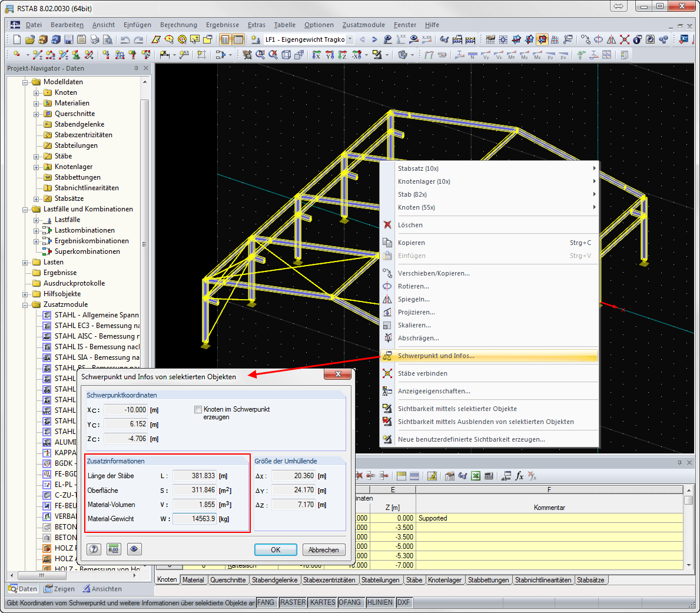Pin the Projekt-Navigator panel

[136, 68]
